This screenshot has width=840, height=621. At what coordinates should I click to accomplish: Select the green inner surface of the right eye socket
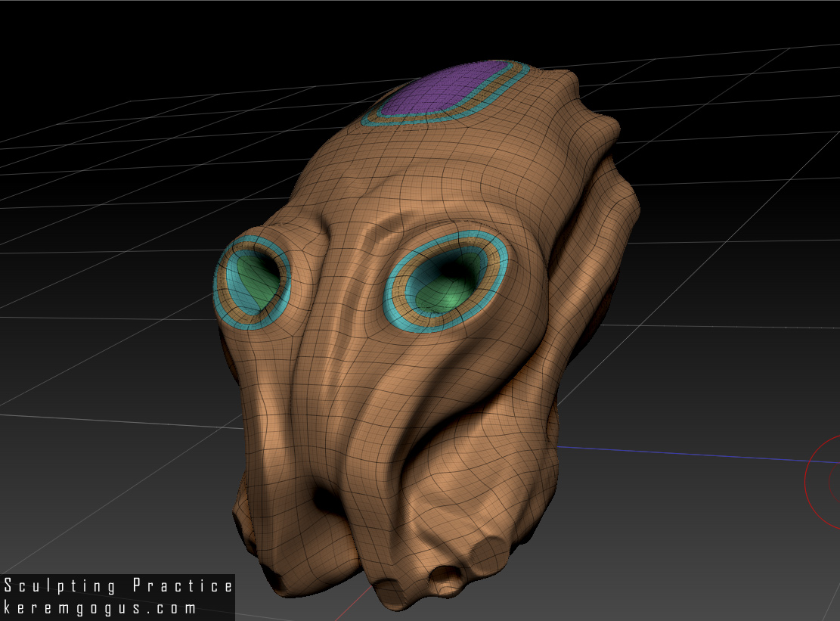click(448, 291)
